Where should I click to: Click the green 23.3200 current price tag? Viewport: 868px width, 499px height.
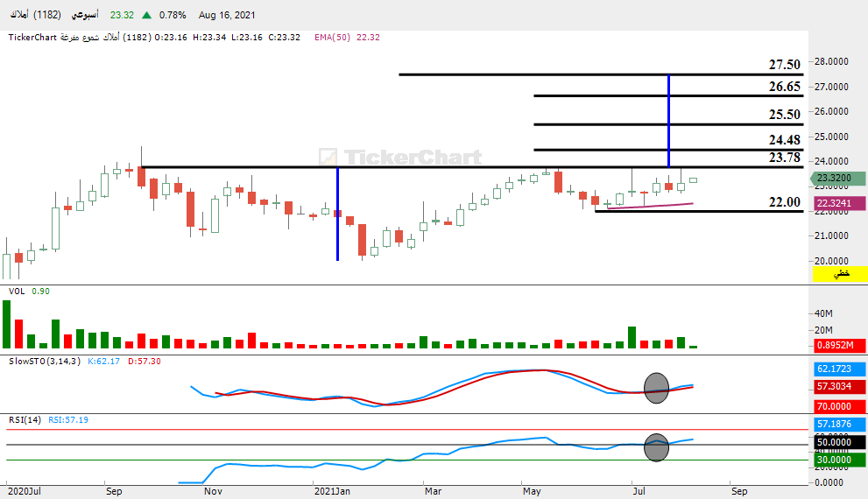point(837,178)
